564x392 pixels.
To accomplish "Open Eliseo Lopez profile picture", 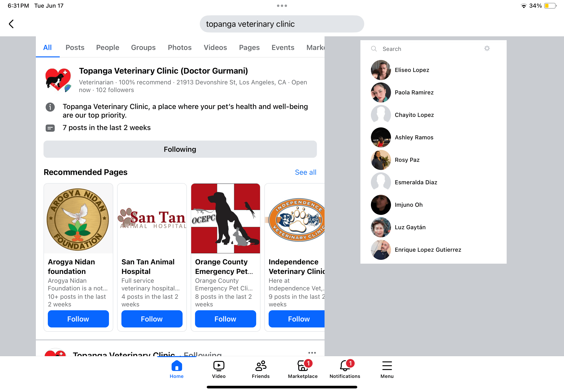I will pyautogui.click(x=381, y=70).
